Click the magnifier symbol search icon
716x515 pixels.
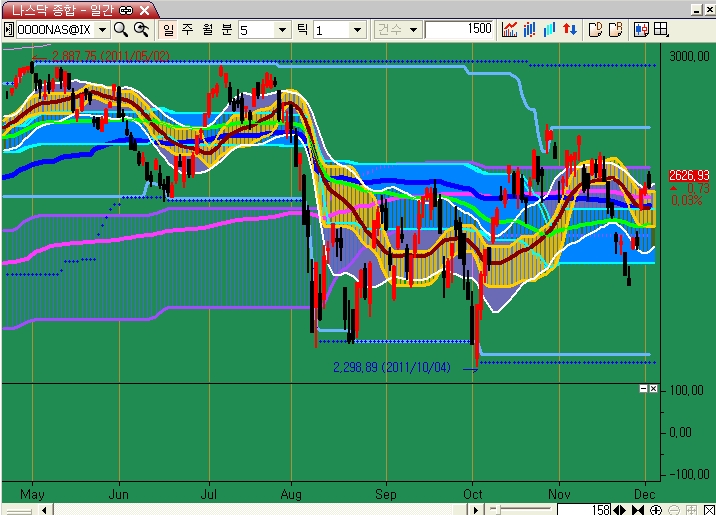coord(121,30)
